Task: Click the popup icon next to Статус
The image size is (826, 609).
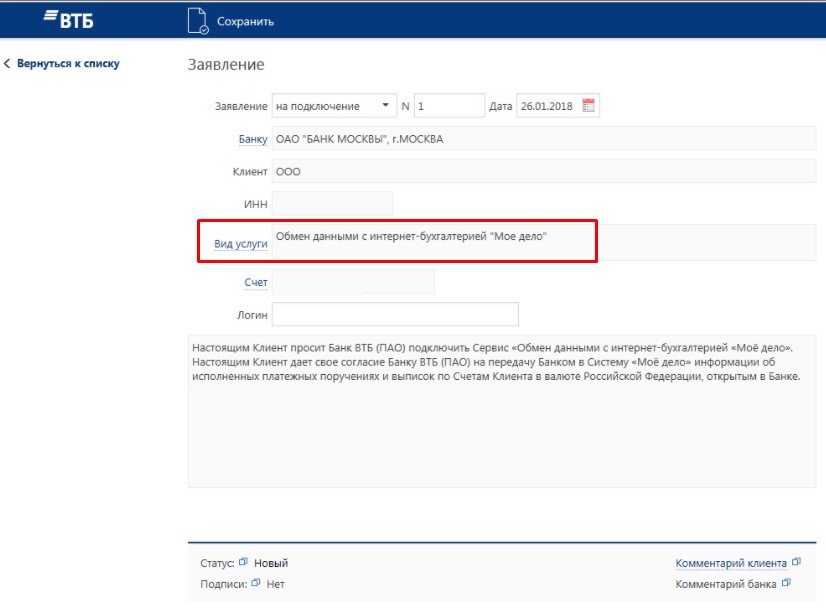Action: (x=243, y=563)
